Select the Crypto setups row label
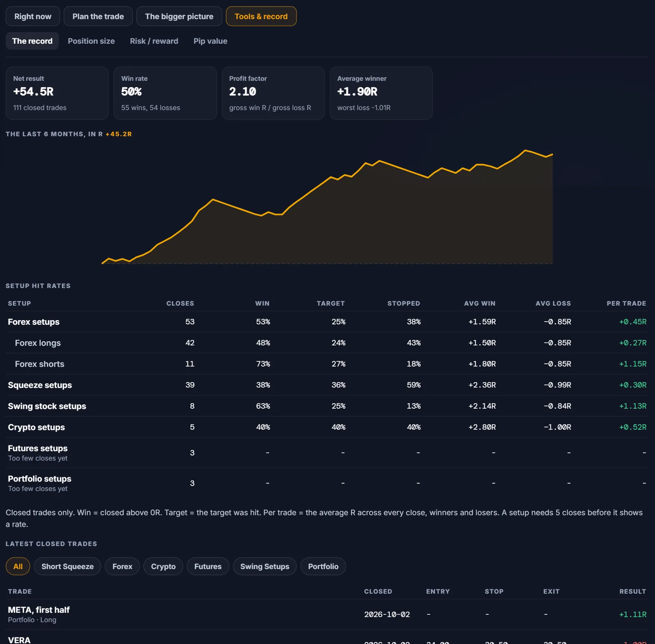Image resolution: width=655 pixels, height=644 pixels. coord(36,427)
